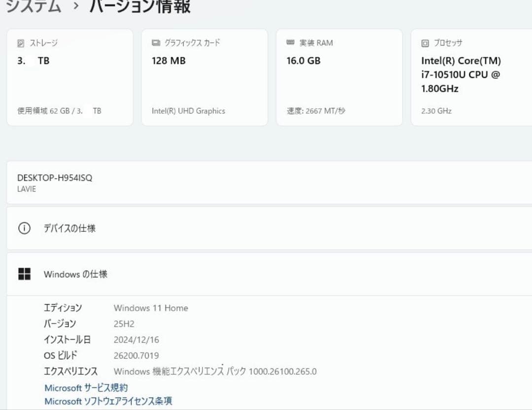532x410 pixels.
Task: Click the OS ビルド value 26200.7019
Action: [143, 355]
